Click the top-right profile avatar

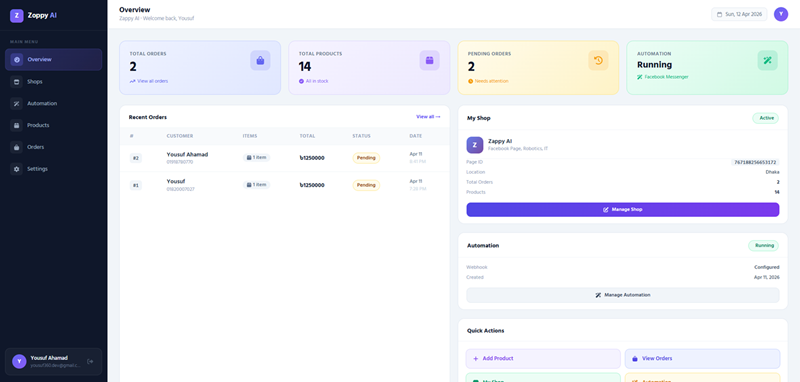781,14
